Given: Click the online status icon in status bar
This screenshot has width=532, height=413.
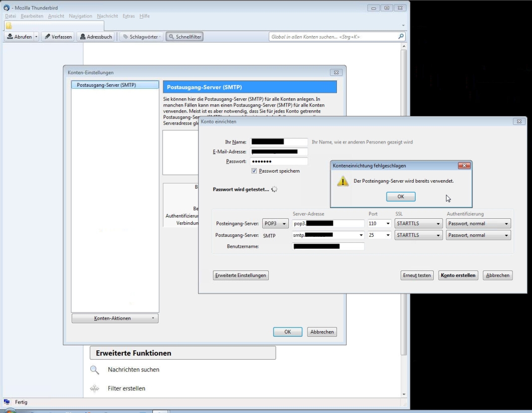Looking at the screenshot, I should (x=7, y=402).
